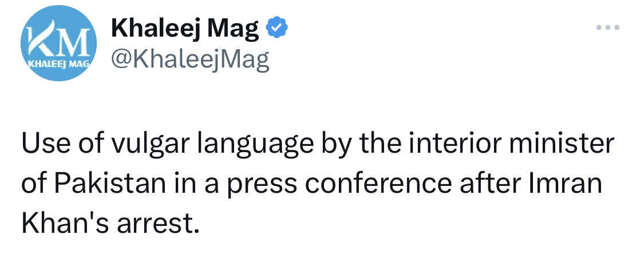Click the words "Khan's arrest." in the tweet
The image size is (644, 270).
tap(110, 224)
